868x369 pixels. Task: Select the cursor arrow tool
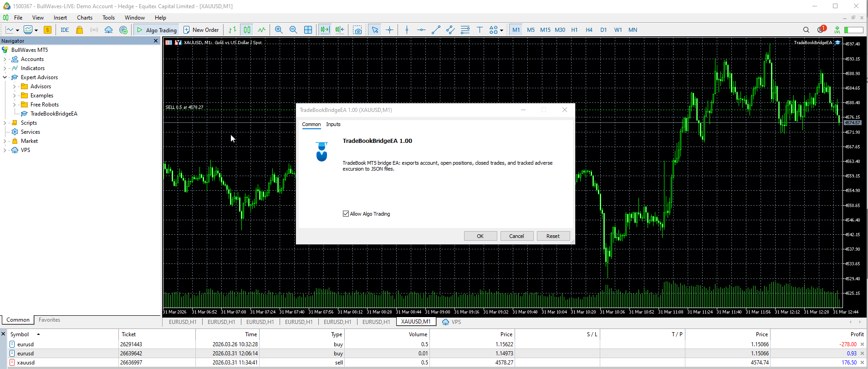point(375,30)
